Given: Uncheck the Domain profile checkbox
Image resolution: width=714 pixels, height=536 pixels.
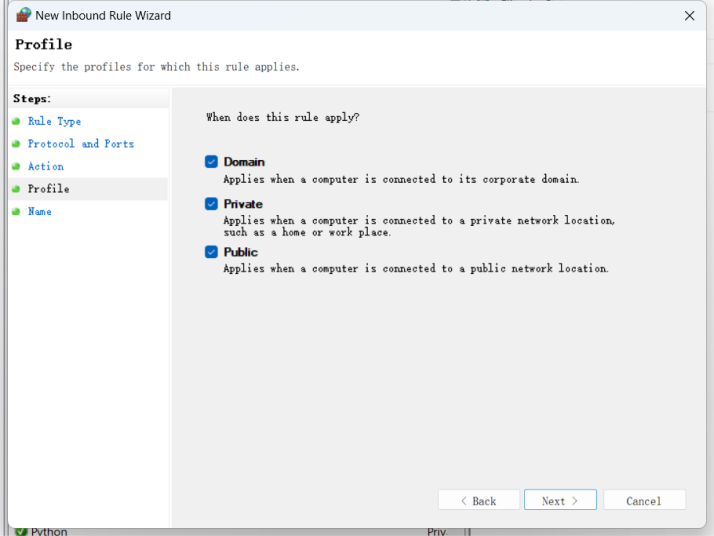Looking at the screenshot, I should click(211, 162).
